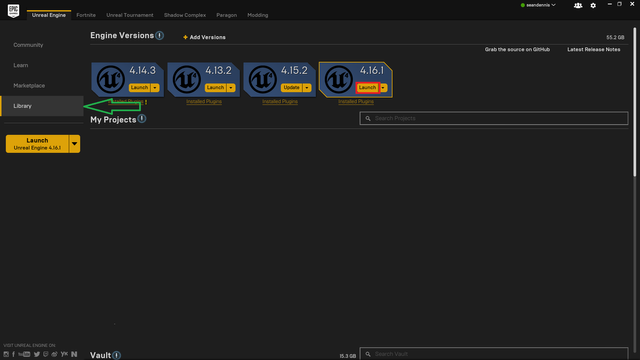Click the Engine Versions heading
The height and width of the screenshot is (360, 640).
pos(122,36)
